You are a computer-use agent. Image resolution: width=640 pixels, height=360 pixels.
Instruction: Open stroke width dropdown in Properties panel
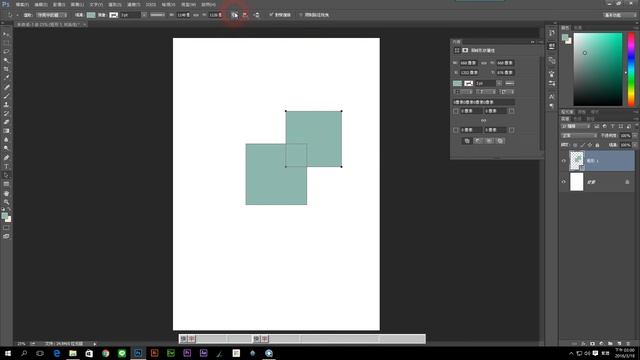(x=499, y=83)
